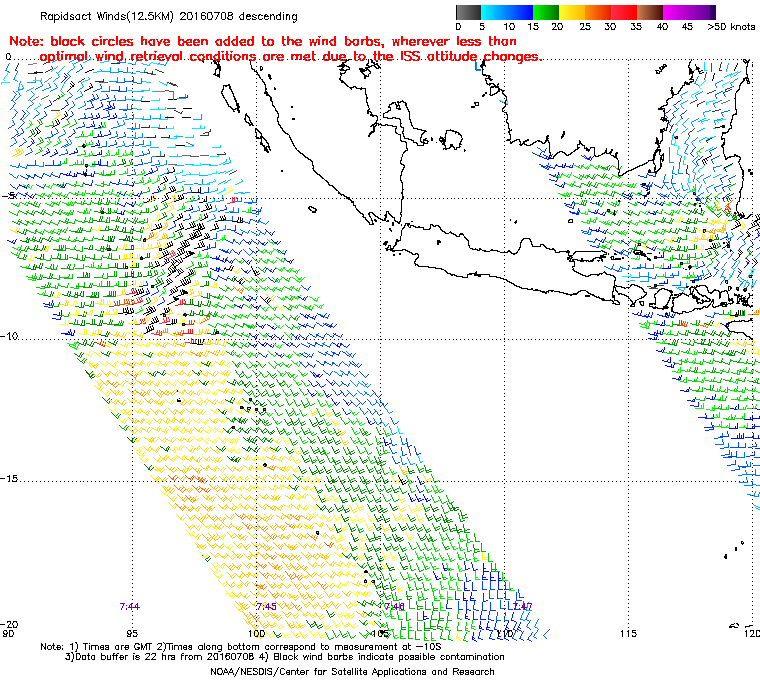760x688 pixels.
Task: Click the '5' label under the color legend
Action: click(482, 27)
